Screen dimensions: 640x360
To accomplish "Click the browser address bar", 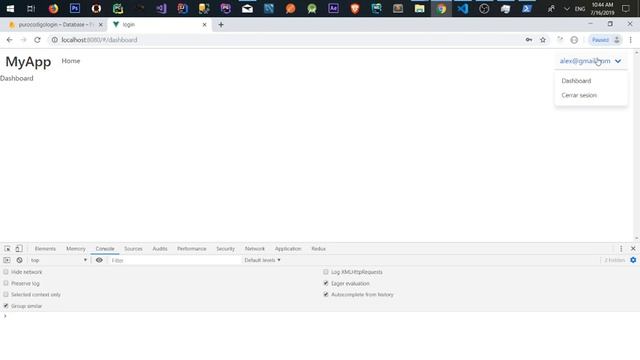I will (286, 40).
